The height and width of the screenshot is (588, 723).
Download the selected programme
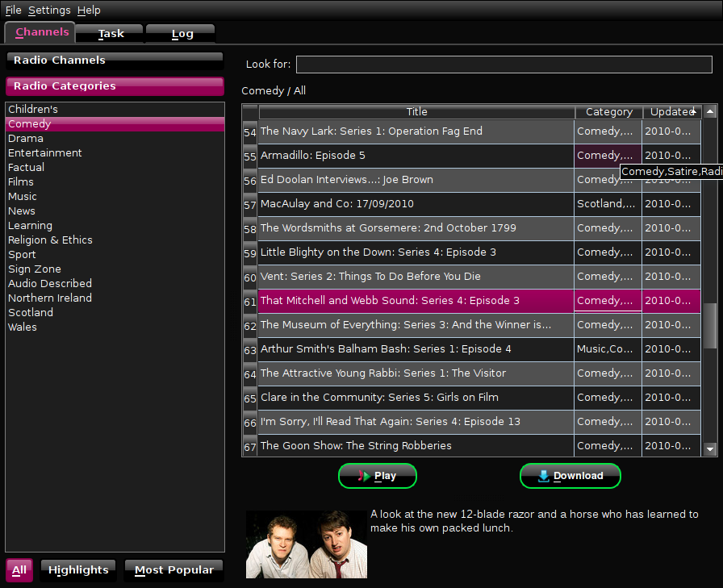coord(570,476)
